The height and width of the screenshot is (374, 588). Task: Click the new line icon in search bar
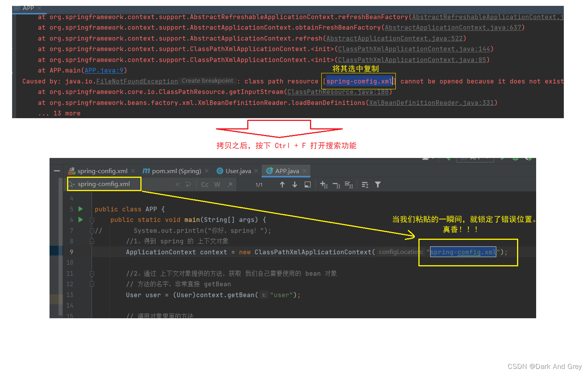[x=188, y=184]
